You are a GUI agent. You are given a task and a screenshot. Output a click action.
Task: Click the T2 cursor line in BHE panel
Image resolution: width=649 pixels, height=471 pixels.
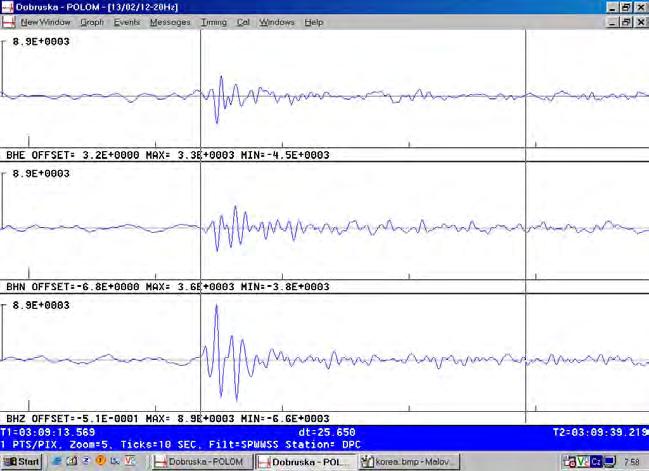526,89
